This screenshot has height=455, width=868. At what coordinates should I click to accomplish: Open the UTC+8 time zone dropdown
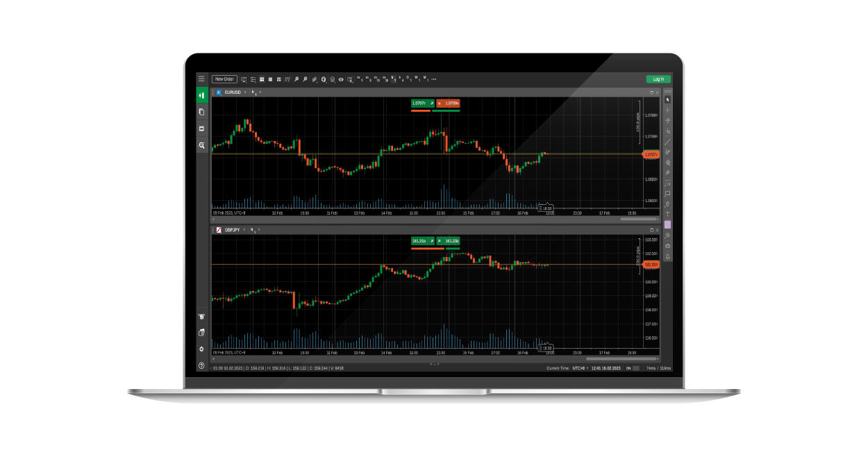[x=580, y=368]
